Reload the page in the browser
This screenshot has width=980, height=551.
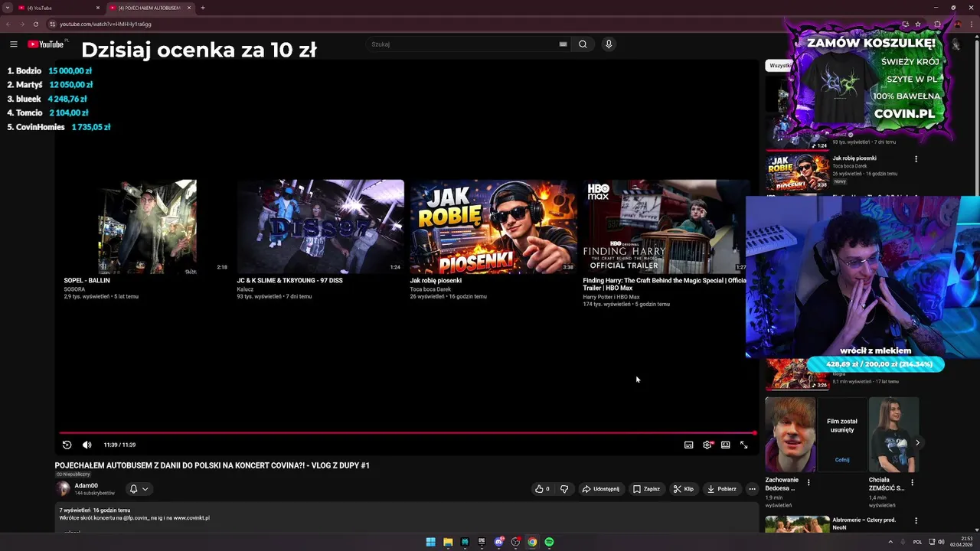(x=35, y=24)
